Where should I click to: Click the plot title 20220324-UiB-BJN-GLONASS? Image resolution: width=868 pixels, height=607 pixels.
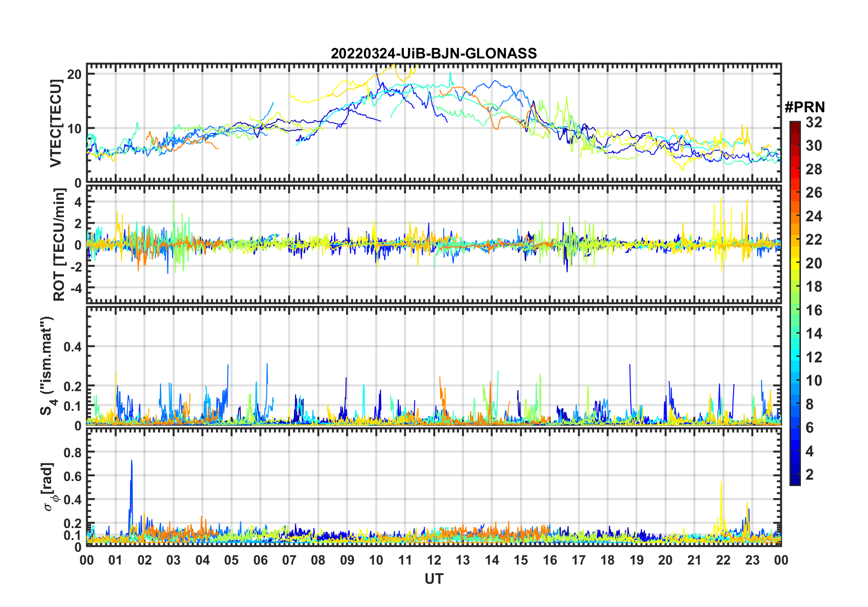[x=434, y=53]
